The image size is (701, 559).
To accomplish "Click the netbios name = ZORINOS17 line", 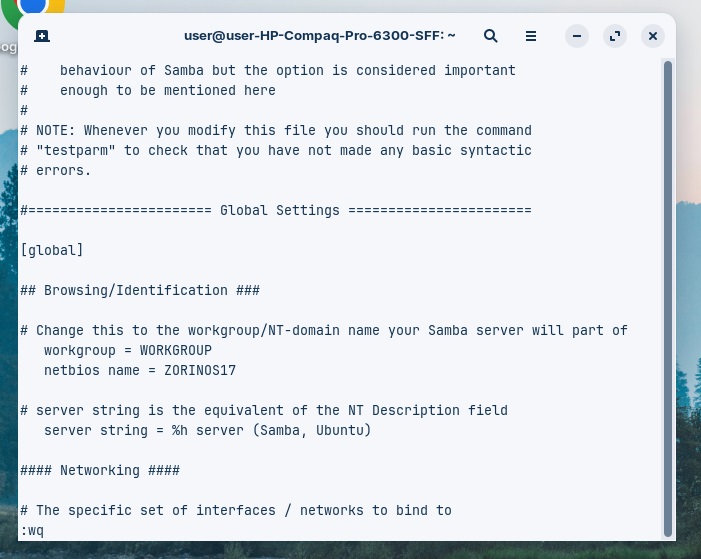I will coord(140,370).
